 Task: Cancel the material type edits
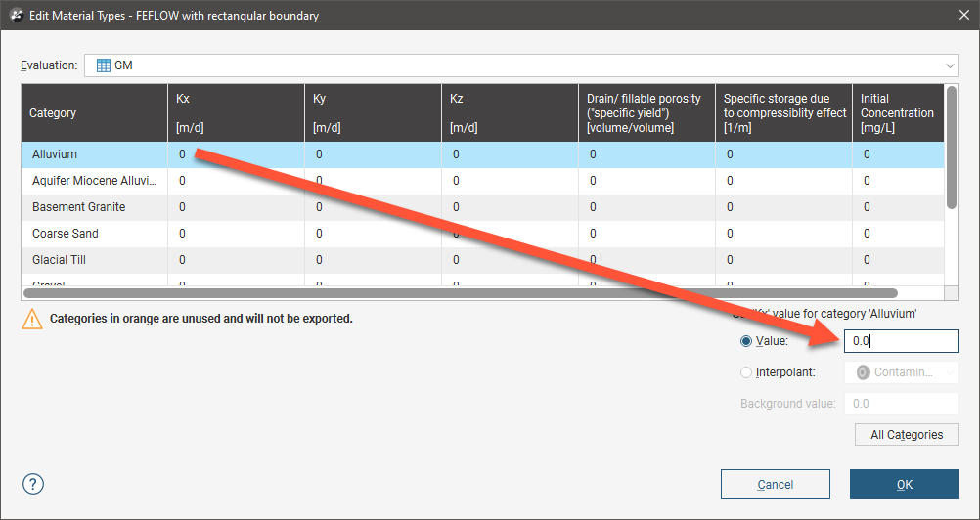775,484
